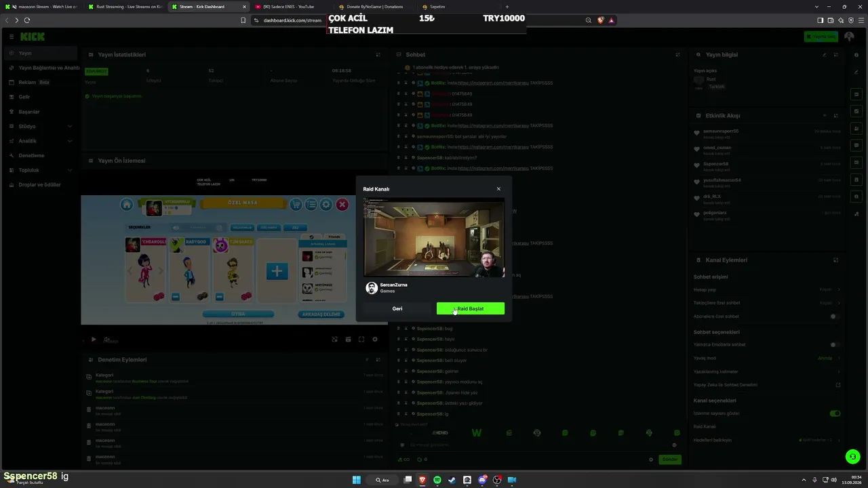Switch to maceonn Stream browser tab
Screen dimensions: 868x488
[x=43, y=7]
